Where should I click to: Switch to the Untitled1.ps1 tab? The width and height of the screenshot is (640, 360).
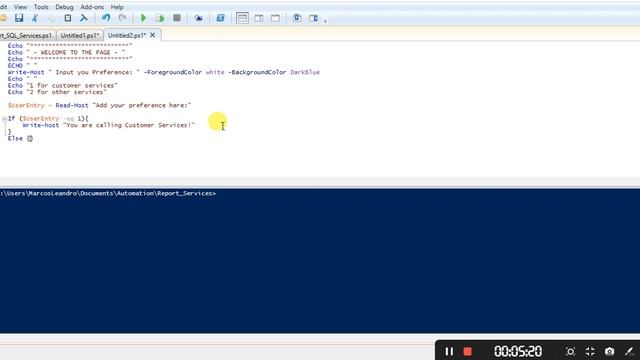80,36
